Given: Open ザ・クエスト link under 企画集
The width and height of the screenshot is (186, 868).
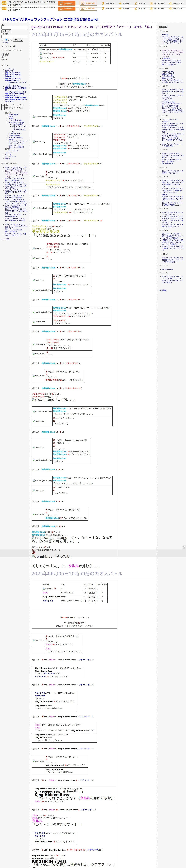Looking at the screenshot, I should 13,151.
